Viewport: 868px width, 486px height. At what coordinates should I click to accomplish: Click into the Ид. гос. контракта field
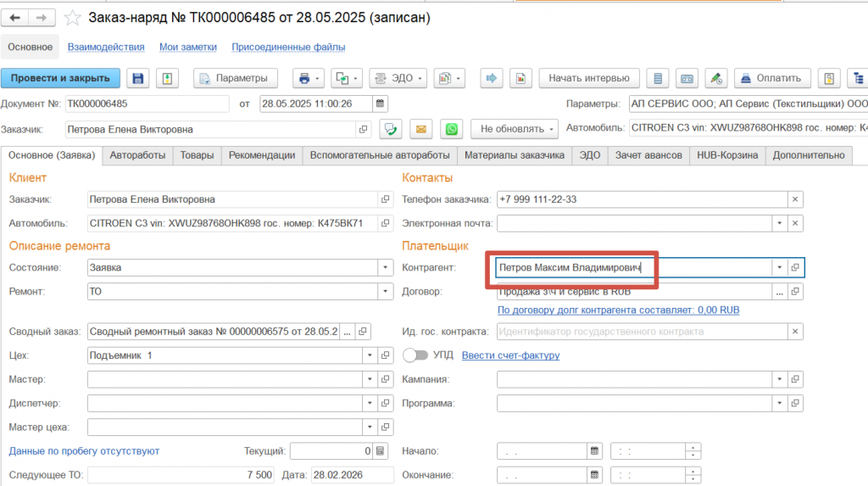pyautogui.click(x=648, y=332)
